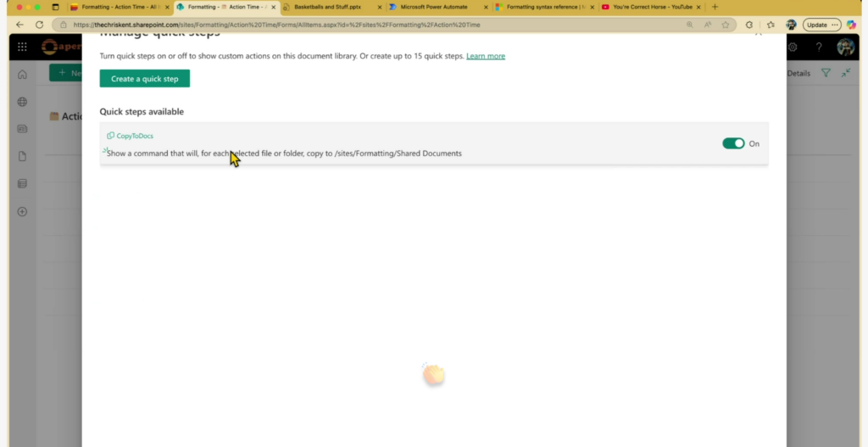Open a new browser tab with plus

point(715,7)
